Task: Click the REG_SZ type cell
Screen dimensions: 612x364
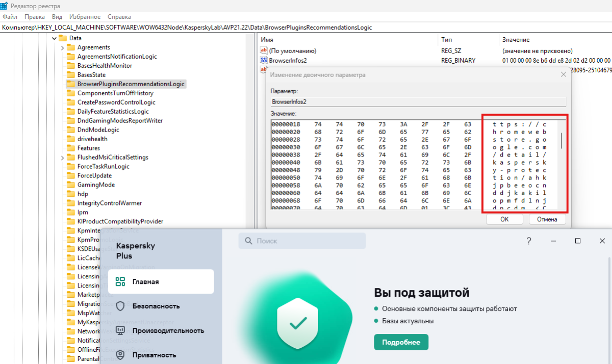Action: pos(451,50)
